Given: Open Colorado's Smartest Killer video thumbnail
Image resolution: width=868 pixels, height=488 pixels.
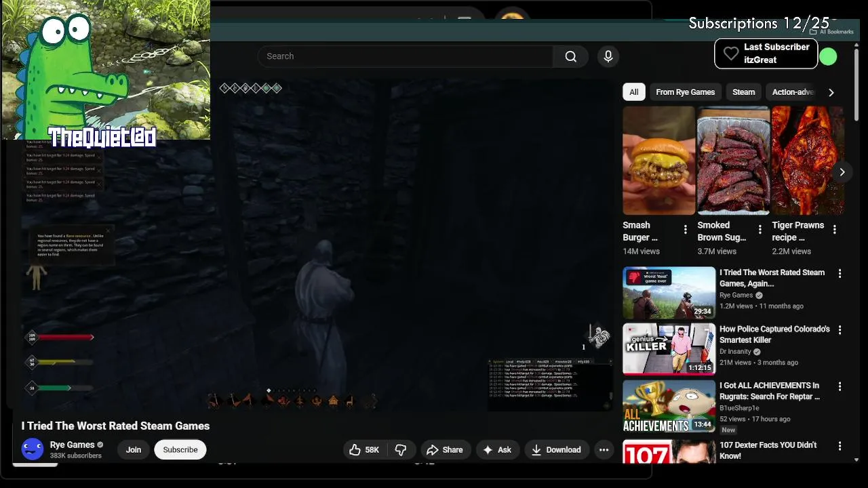Looking at the screenshot, I should 669,349.
